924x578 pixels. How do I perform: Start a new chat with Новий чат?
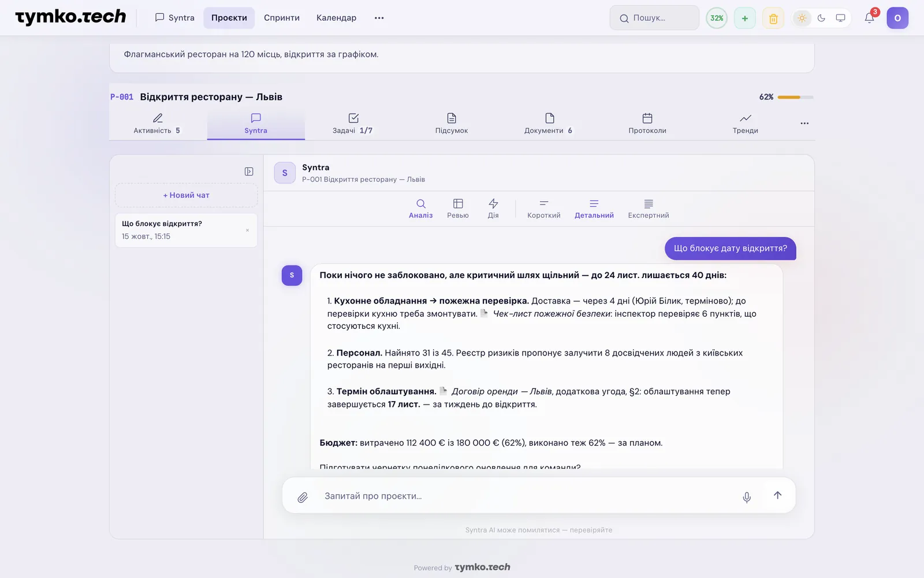pyautogui.click(x=187, y=195)
